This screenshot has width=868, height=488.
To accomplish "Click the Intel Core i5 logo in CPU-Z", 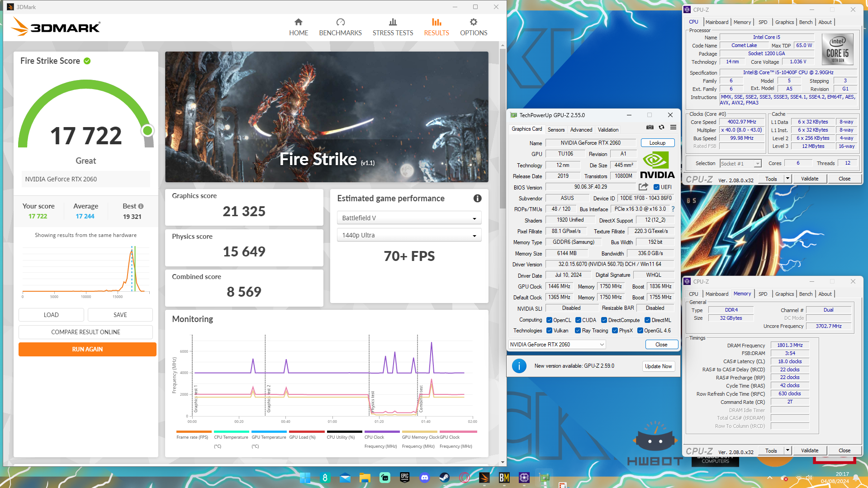I will 837,49.
